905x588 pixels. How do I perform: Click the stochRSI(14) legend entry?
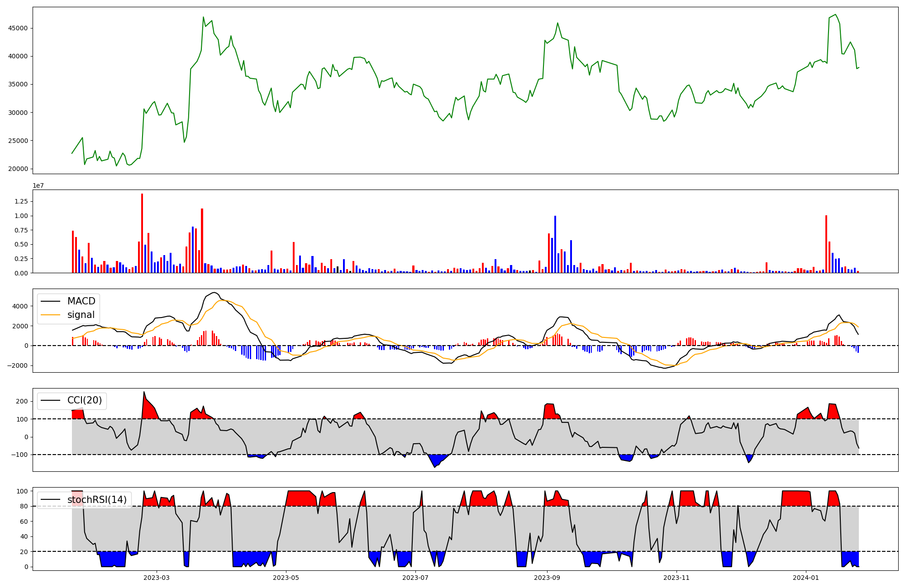(x=97, y=500)
